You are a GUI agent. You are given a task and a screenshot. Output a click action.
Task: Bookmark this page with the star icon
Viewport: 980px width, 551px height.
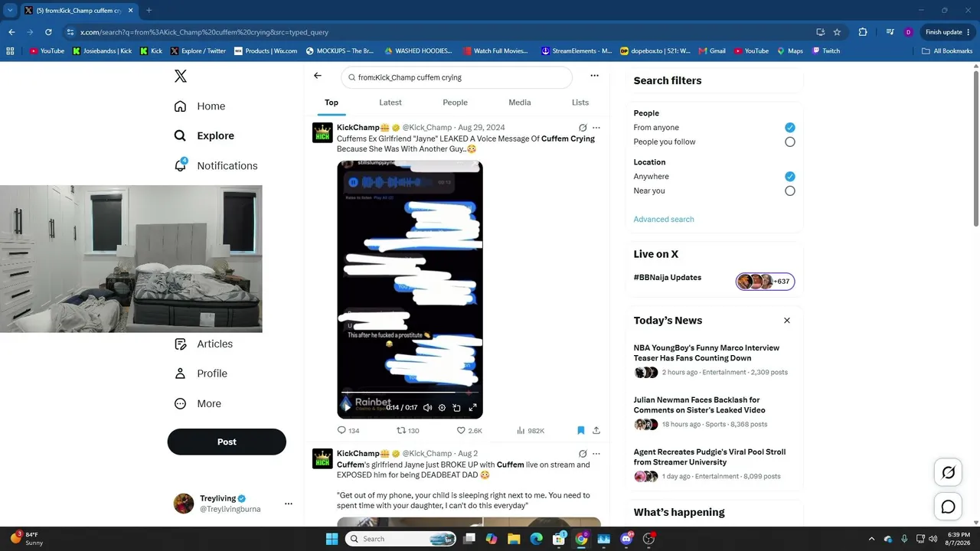pos(837,32)
